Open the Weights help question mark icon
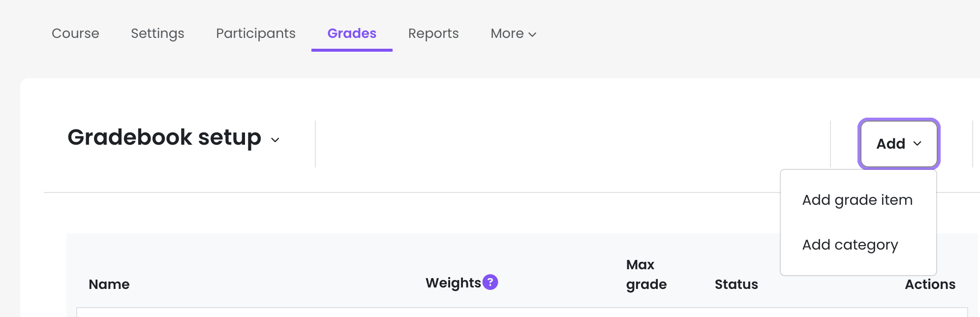Screen dimensions: 980x317 (490, 282)
